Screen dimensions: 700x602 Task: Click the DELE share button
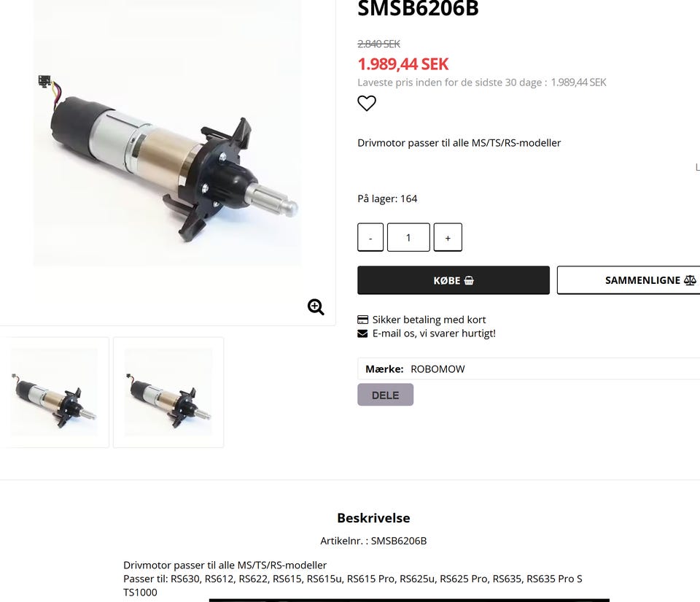pyautogui.click(x=385, y=395)
